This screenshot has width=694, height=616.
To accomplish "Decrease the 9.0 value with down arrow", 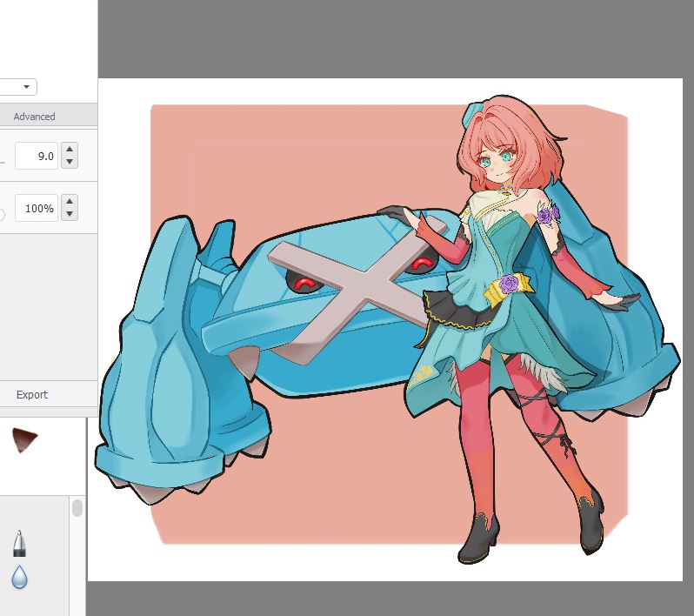I will [x=70, y=162].
